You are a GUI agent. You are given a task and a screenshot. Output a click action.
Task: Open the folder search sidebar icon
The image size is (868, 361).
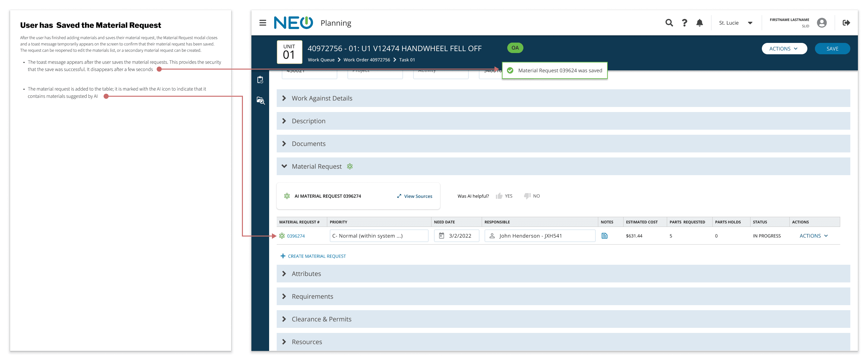[260, 101]
